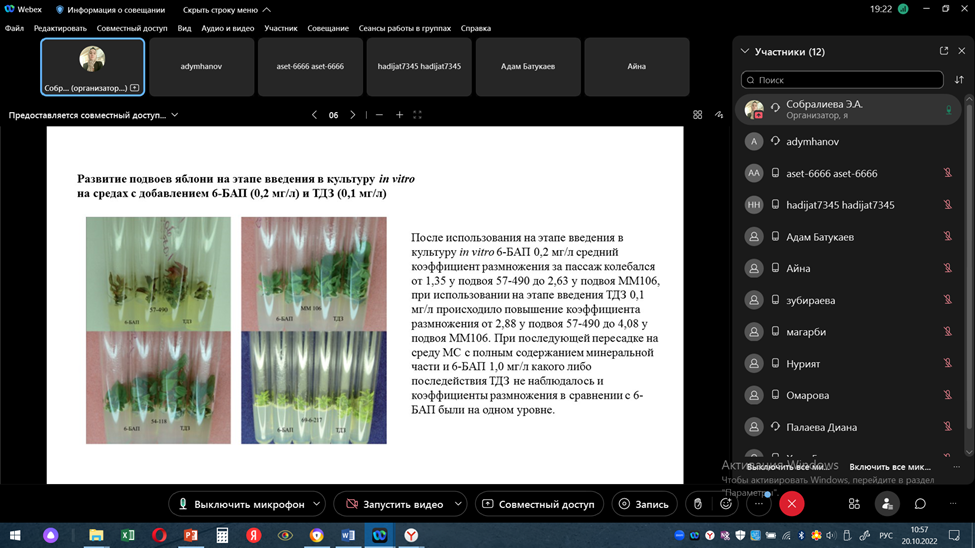
Task: Click Запустить видео button
Action: tap(394, 504)
